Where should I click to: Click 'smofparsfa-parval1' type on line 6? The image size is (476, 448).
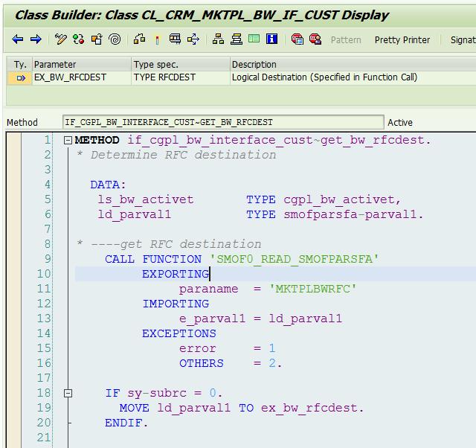(x=350, y=214)
